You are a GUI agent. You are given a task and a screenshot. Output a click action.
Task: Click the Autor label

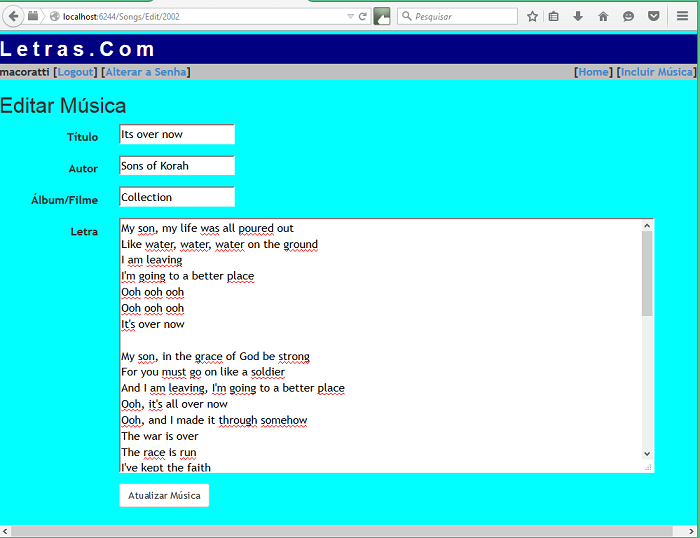(83, 169)
